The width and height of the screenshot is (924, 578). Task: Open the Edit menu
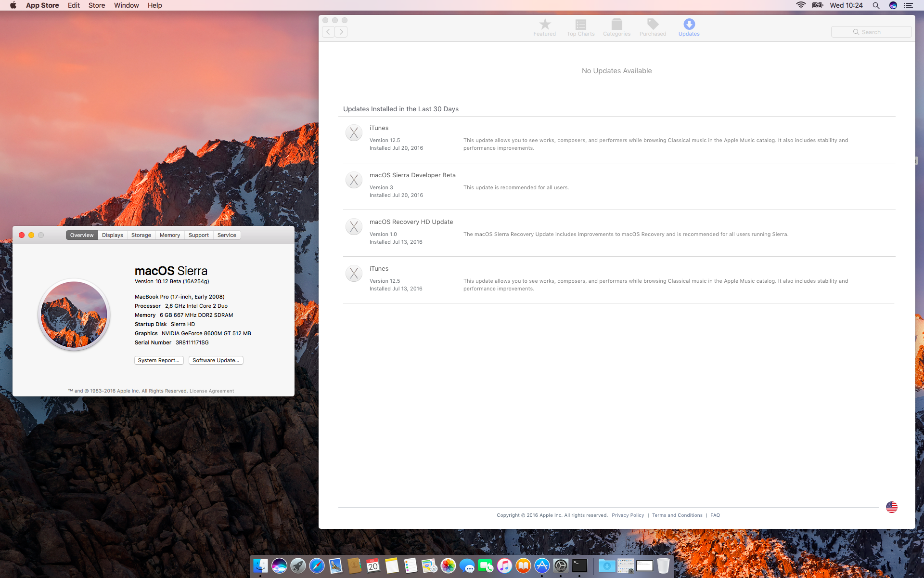click(x=74, y=5)
